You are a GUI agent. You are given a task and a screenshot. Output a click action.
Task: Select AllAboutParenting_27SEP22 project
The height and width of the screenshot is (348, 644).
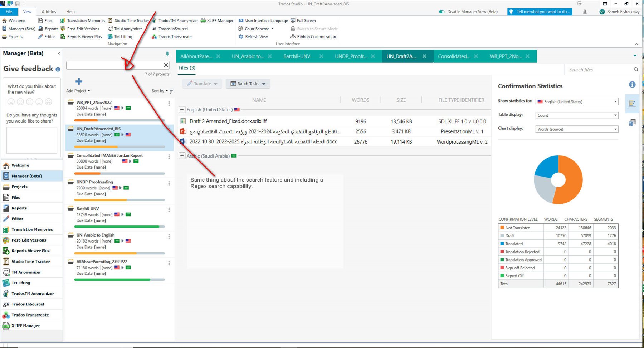(119, 270)
